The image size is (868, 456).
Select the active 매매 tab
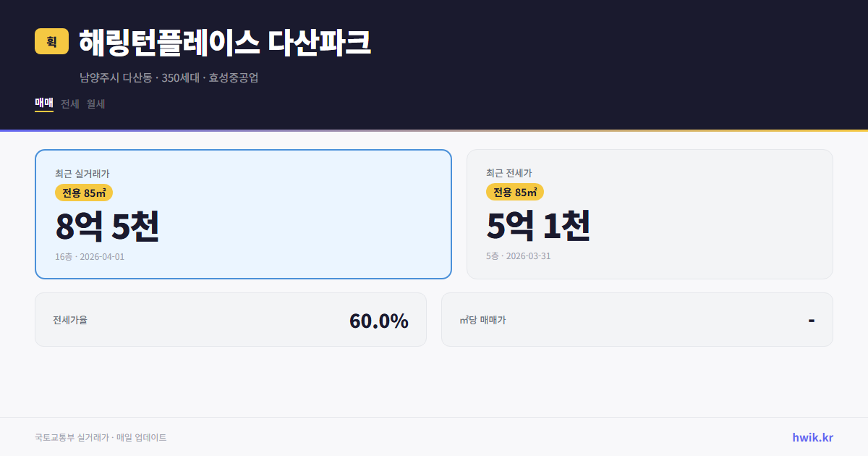[43, 104]
